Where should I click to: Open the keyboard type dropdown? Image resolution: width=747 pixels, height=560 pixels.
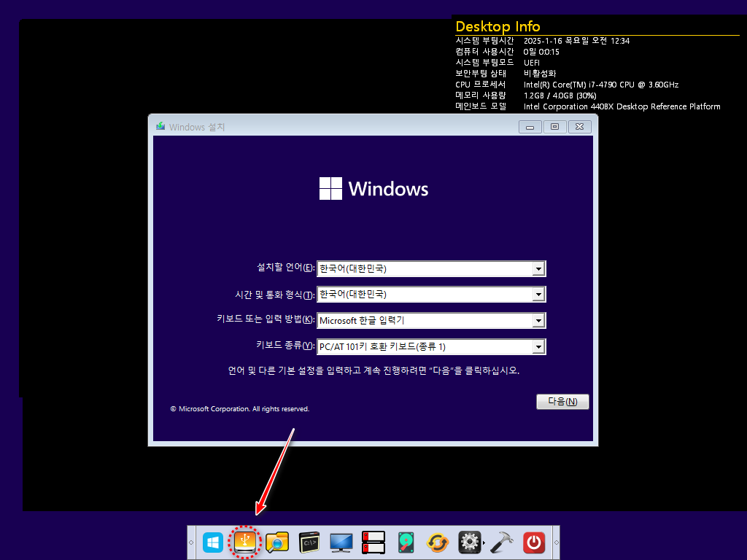[538, 346]
